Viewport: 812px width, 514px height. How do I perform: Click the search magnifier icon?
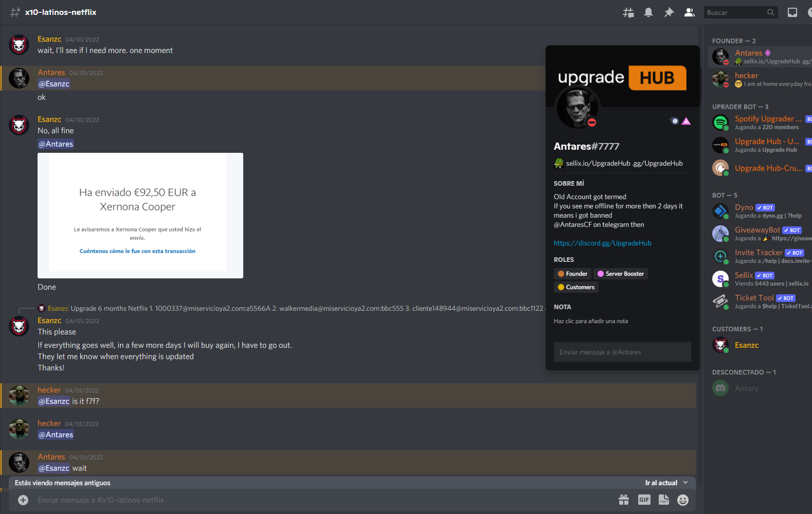click(770, 12)
